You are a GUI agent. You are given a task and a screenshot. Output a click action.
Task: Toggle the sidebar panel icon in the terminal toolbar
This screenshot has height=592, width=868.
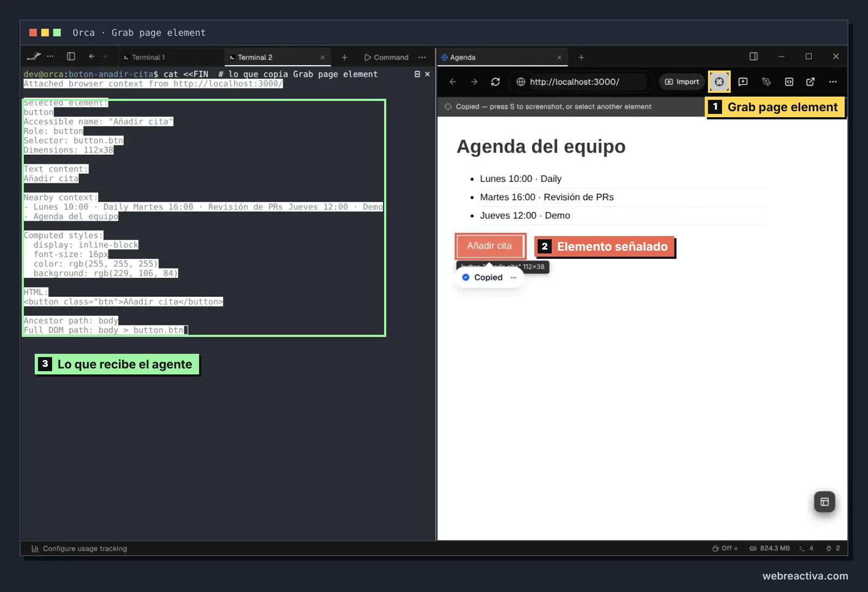point(71,56)
